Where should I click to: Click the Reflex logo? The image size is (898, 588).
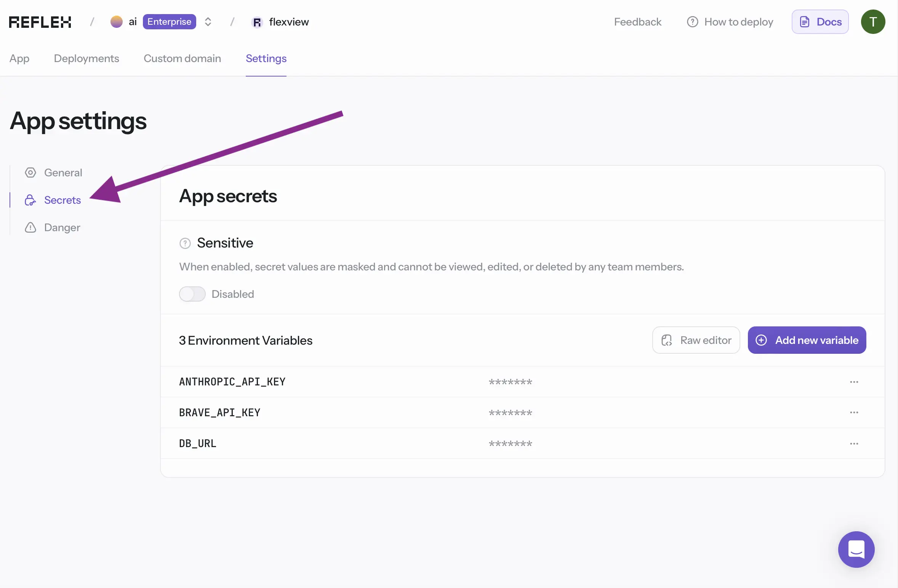coord(40,22)
